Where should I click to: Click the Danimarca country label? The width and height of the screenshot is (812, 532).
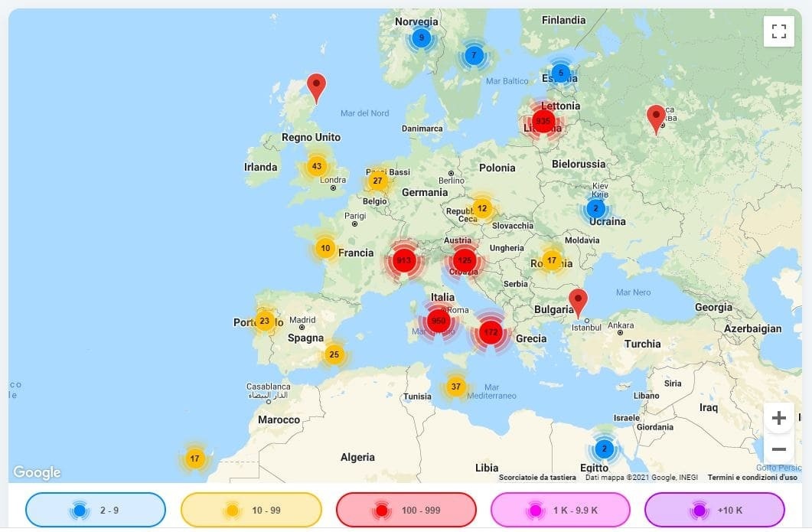tap(422, 129)
